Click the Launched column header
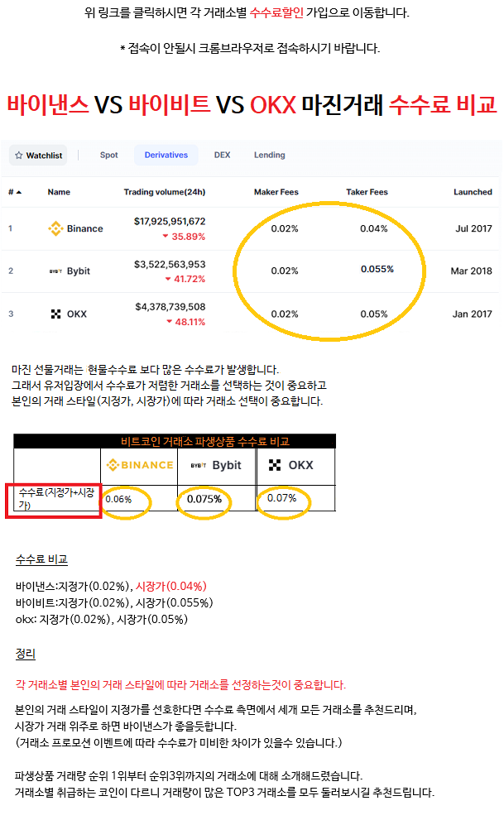504x820 pixels. (x=473, y=192)
